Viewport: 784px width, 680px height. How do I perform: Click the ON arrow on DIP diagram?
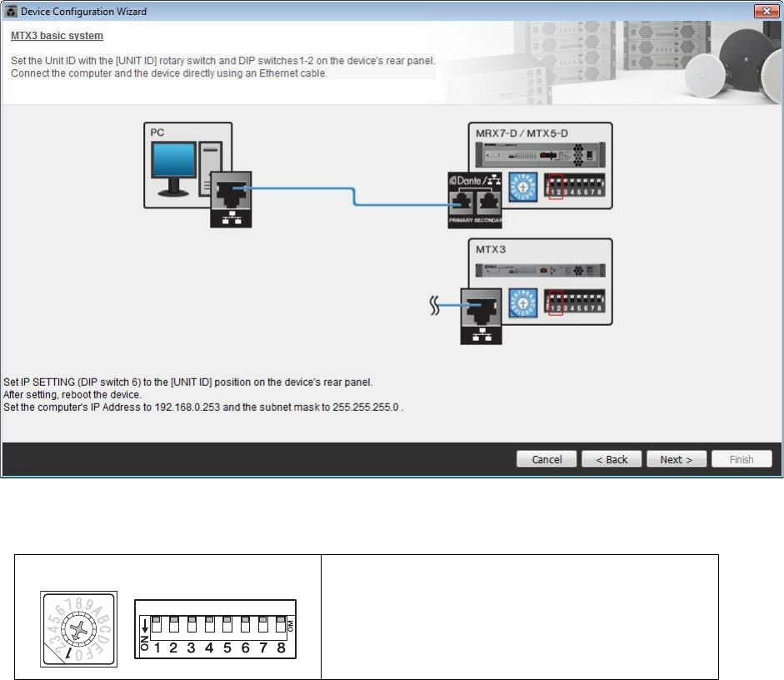(145, 626)
